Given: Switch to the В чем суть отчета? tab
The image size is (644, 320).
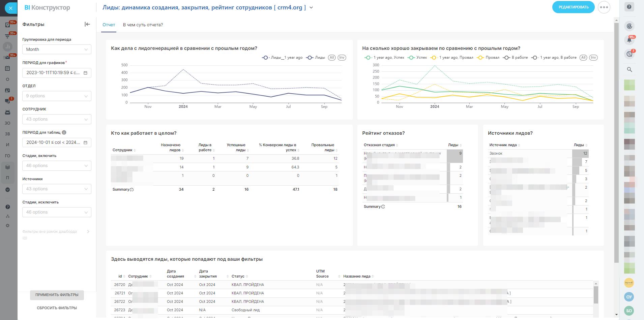Looking at the screenshot, I should point(143,25).
